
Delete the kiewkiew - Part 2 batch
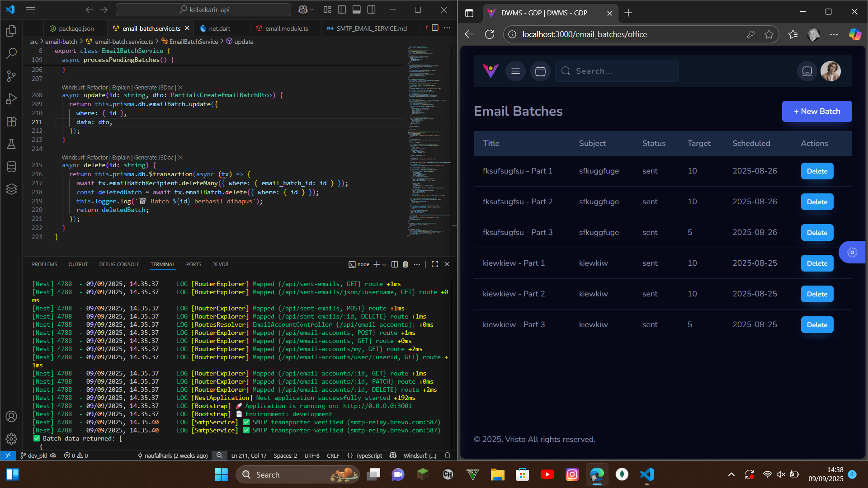click(x=817, y=294)
